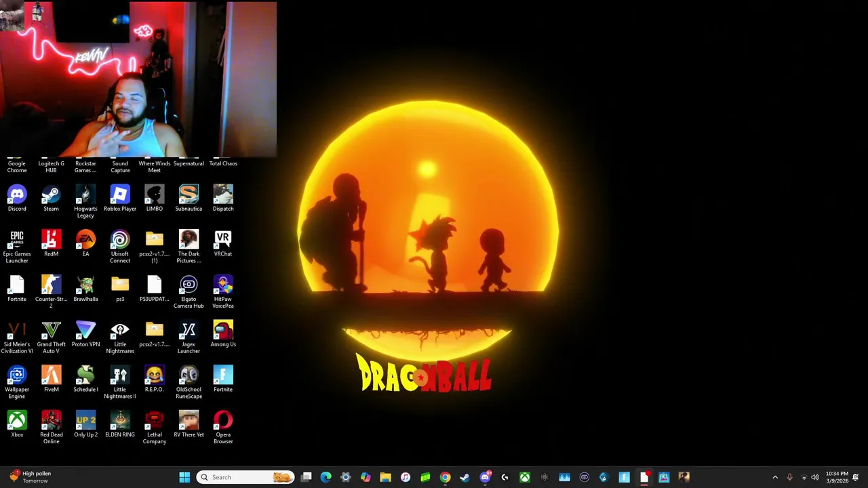
Task: Open the Counter-Strike 2 shortcut
Action: click(51, 292)
